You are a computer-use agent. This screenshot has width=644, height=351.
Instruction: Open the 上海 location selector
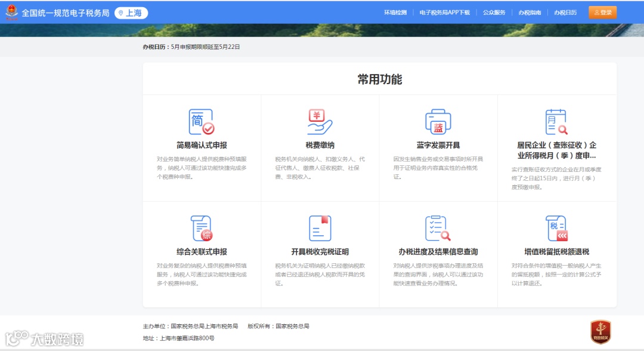(131, 13)
